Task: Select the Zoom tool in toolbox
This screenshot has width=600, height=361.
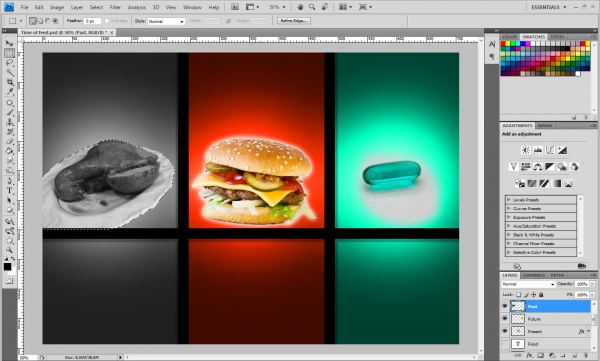Action: 9,250
